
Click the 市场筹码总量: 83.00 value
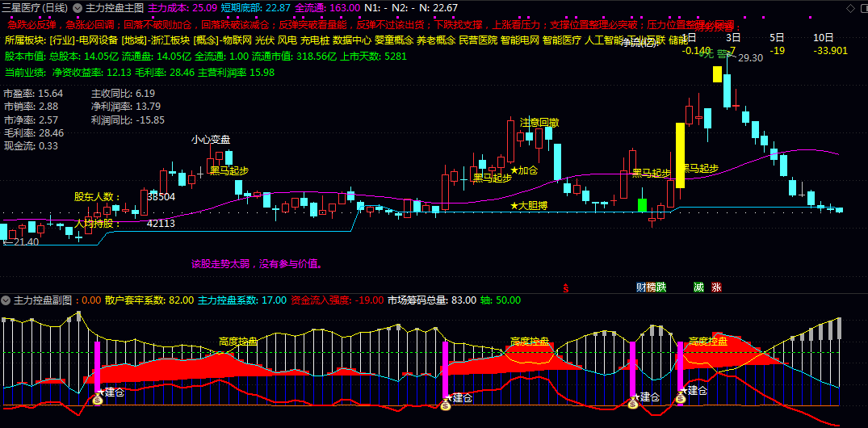coord(432,300)
